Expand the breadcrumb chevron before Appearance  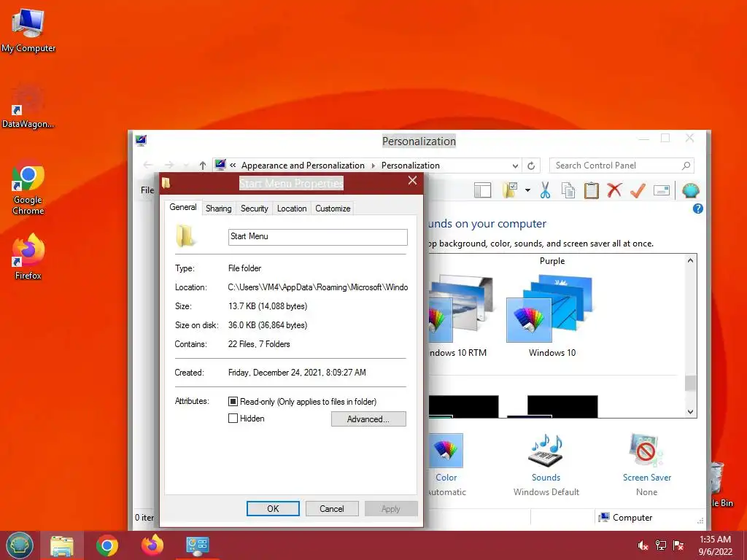pos(233,166)
